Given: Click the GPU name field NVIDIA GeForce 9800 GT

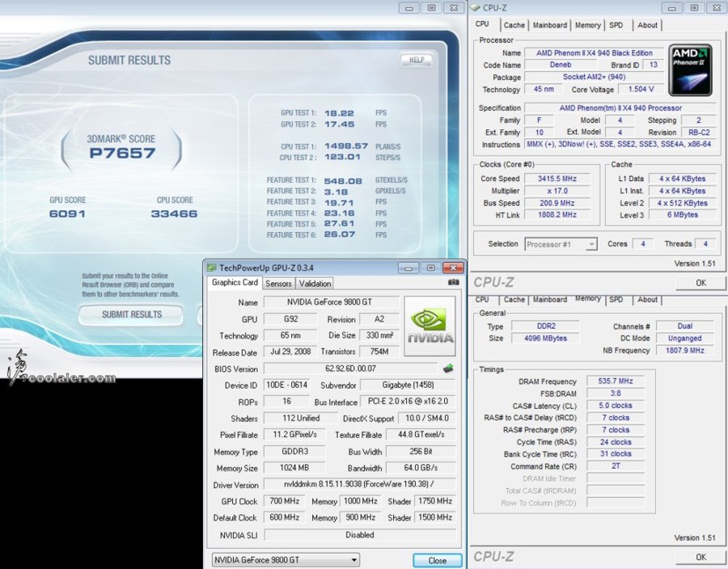Looking at the screenshot, I should (331, 302).
